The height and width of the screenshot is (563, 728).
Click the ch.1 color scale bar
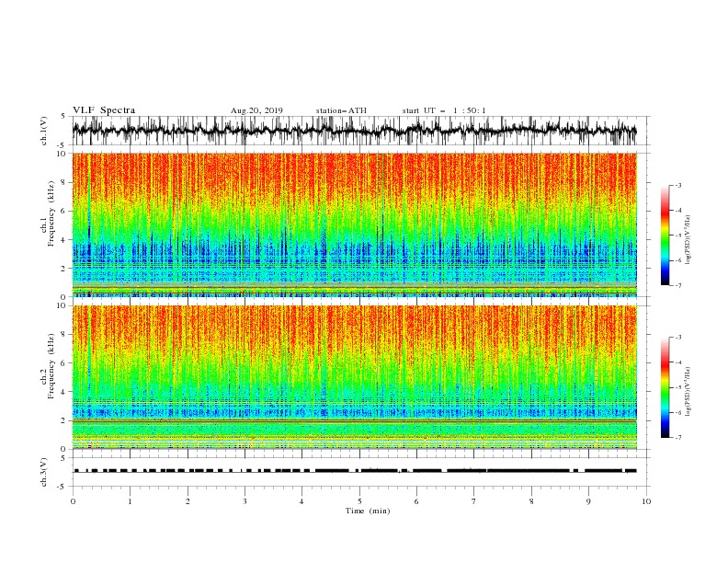click(665, 236)
